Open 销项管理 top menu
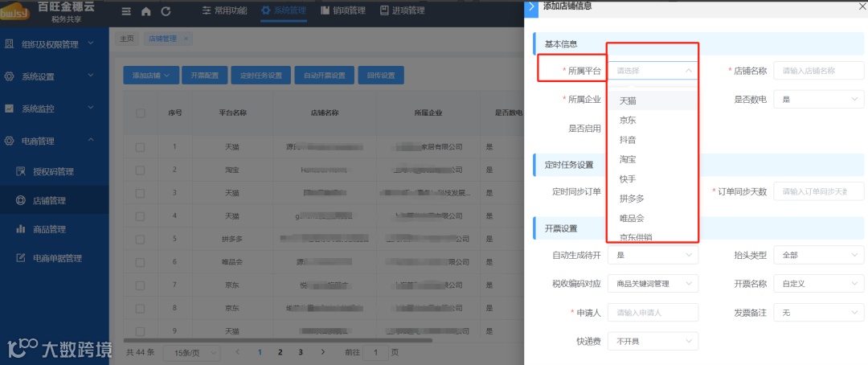The width and height of the screenshot is (868, 365). (x=342, y=10)
